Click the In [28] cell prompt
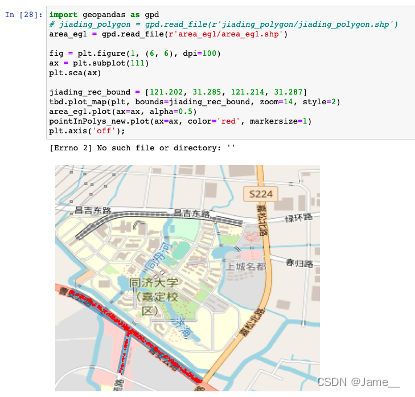Viewport: 415px width, 397px height. 24,15
